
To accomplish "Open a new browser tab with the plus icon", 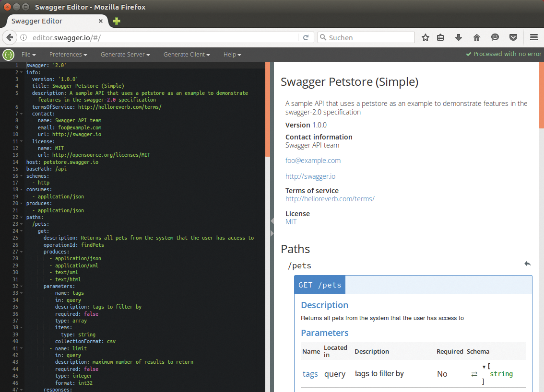I will pos(116,21).
